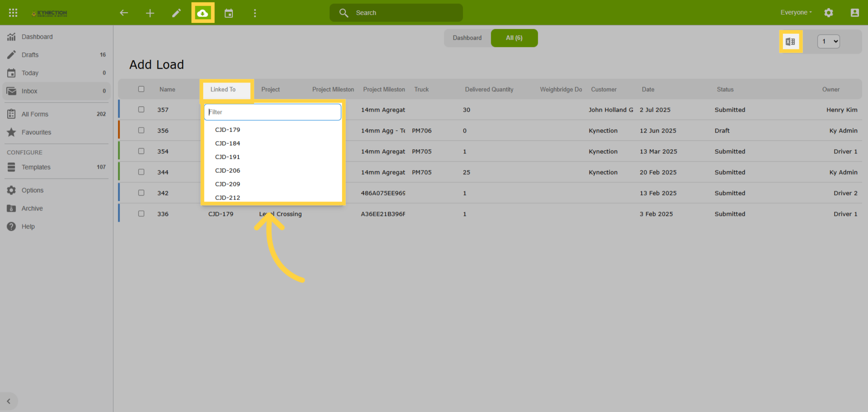Viewport: 868px width, 412px height.
Task: Open All Forms in the sidebar
Action: coord(56,114)
